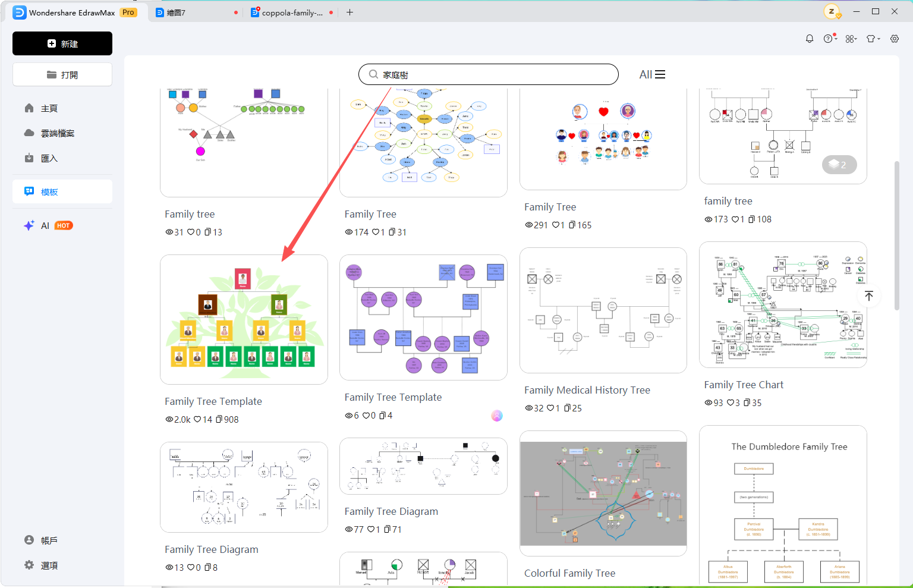
Task: Select the 模板 templates sidebar item
Action: point(62,192)
